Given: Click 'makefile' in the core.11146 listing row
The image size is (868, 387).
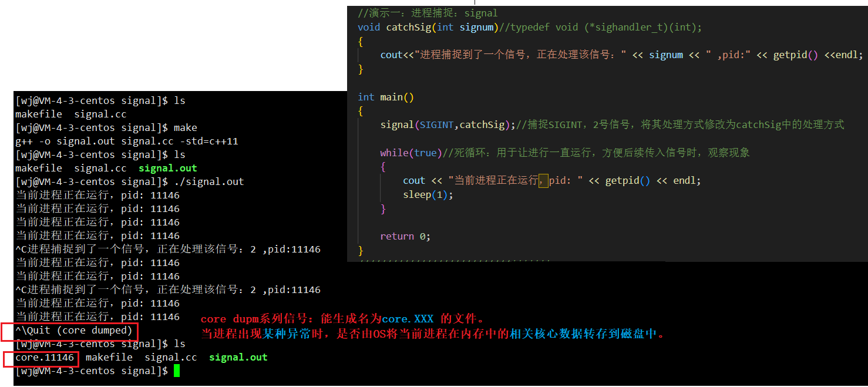Looking at the screenshot, I should 109,357.
